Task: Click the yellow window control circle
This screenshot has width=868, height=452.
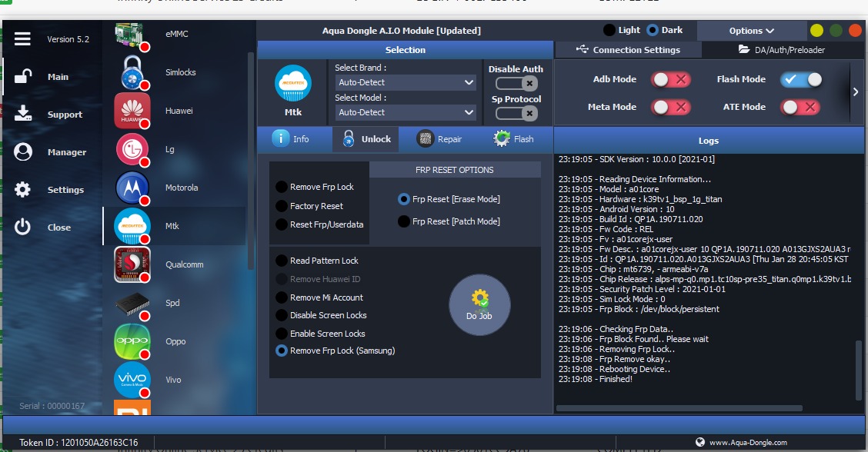Action: [816, 31]
